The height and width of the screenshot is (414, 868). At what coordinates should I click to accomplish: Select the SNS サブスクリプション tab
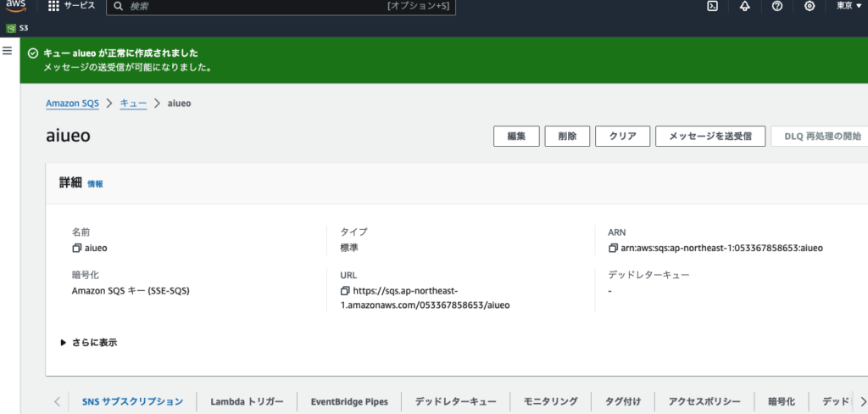click(132, 402)
